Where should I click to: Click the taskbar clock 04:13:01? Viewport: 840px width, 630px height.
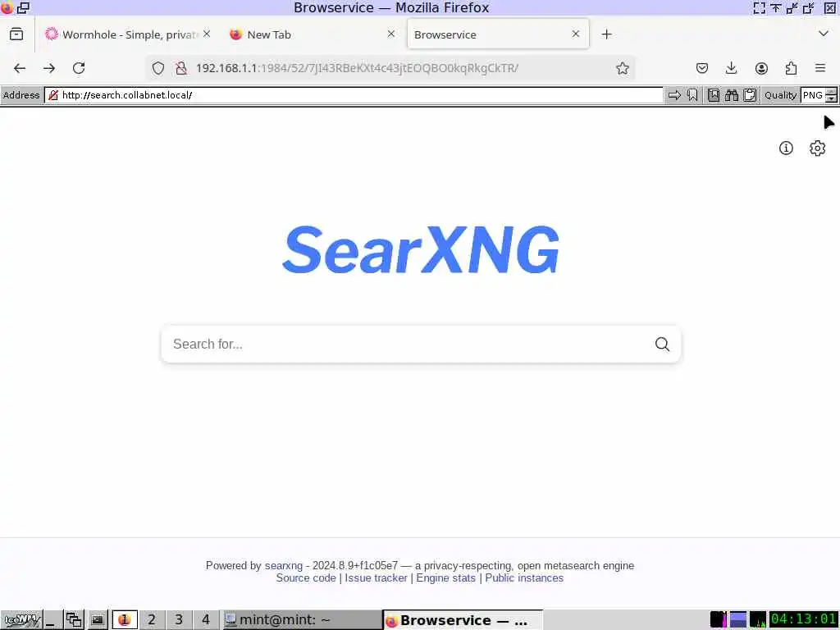(804, 619)
